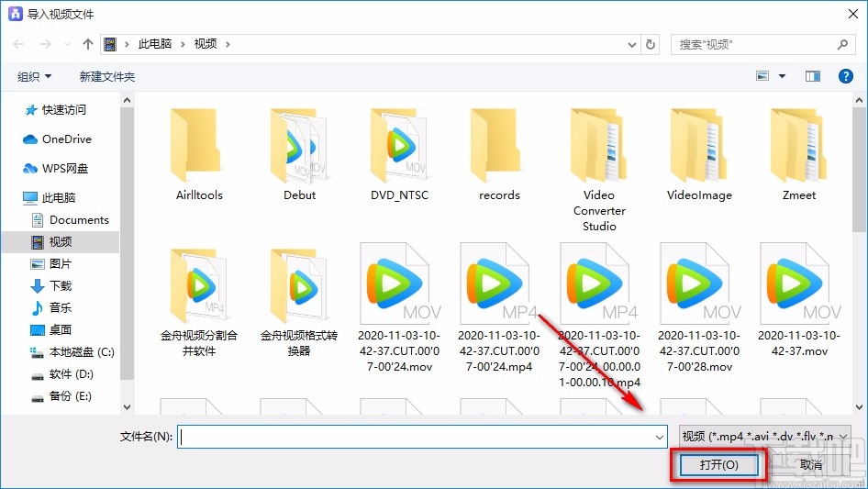
Task: Select OneDrive in the sidebar
Action: click(x=57, y=139)
